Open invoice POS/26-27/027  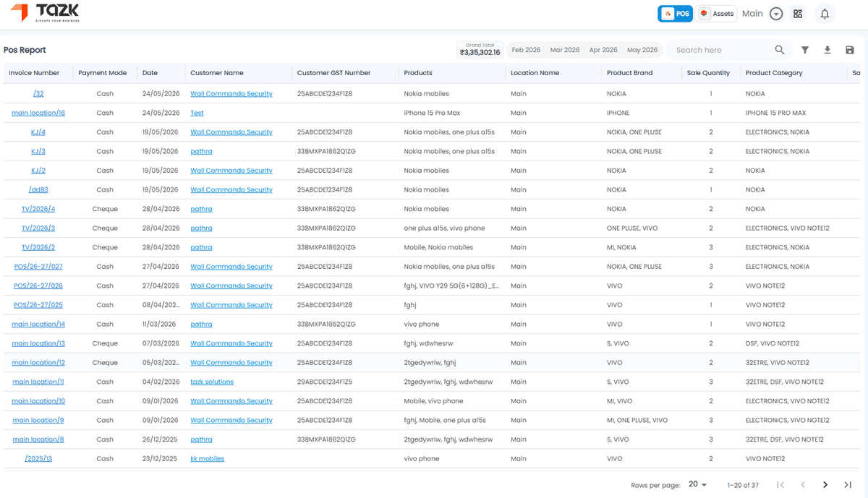click(x=38, y=267)
